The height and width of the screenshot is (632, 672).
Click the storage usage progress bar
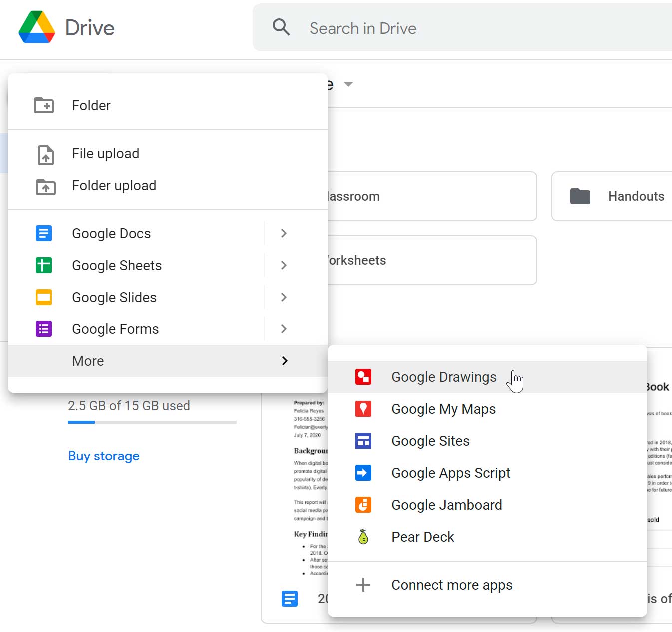click(x=152, y=422)
